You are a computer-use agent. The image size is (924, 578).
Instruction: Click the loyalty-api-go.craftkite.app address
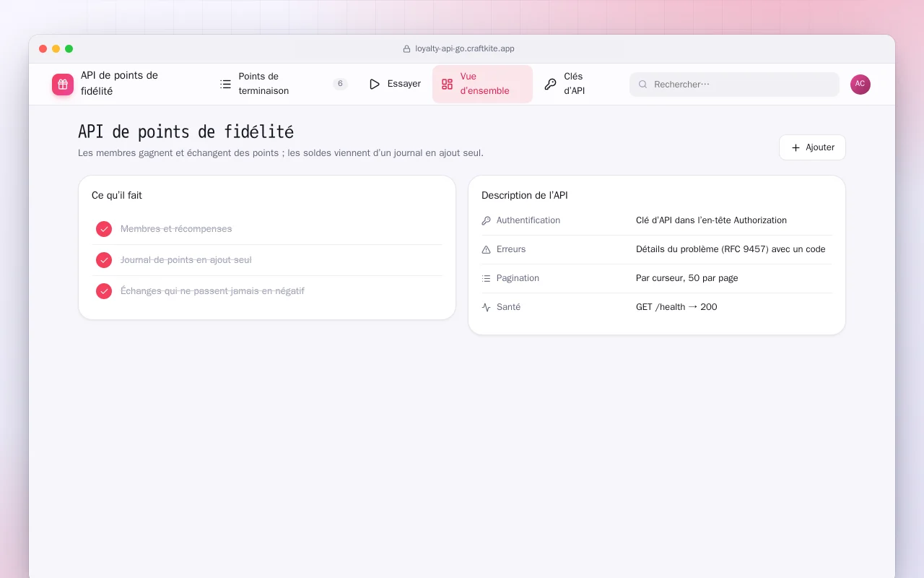[x=465, y=49]
